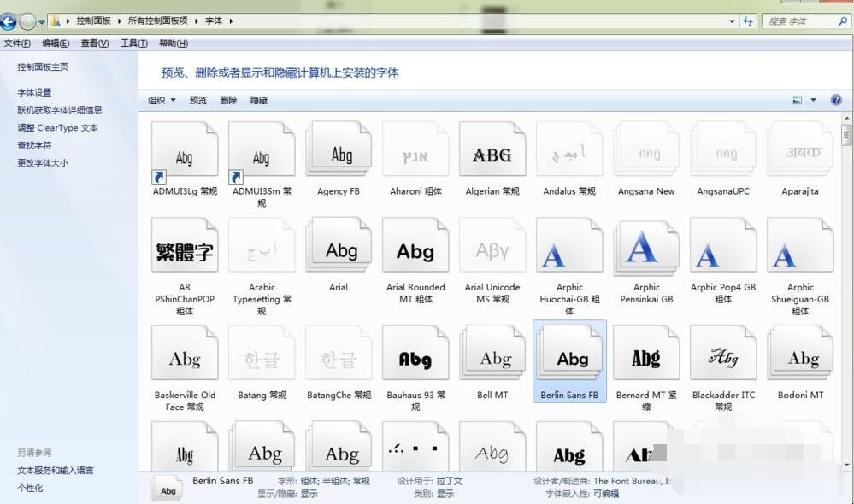Screen dimensions: 854x504
Task: Open the 组织 dropdown menu
Action: point(162,100)
